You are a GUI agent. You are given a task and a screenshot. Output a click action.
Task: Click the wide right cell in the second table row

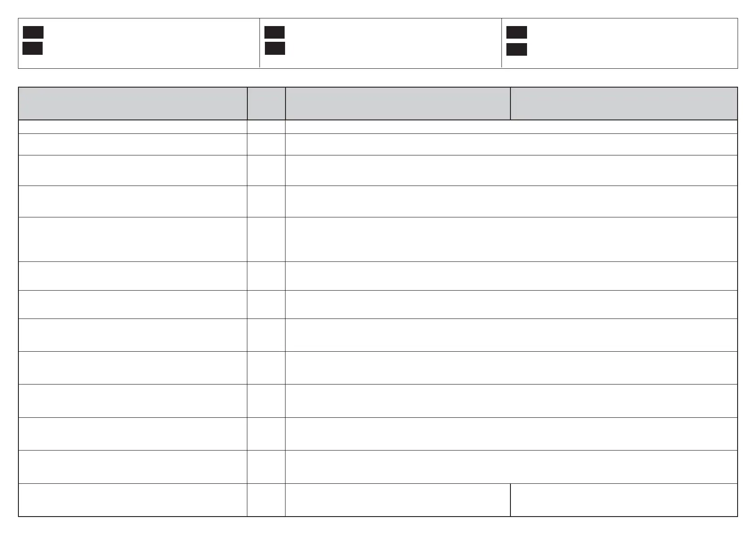pos(511,144)
